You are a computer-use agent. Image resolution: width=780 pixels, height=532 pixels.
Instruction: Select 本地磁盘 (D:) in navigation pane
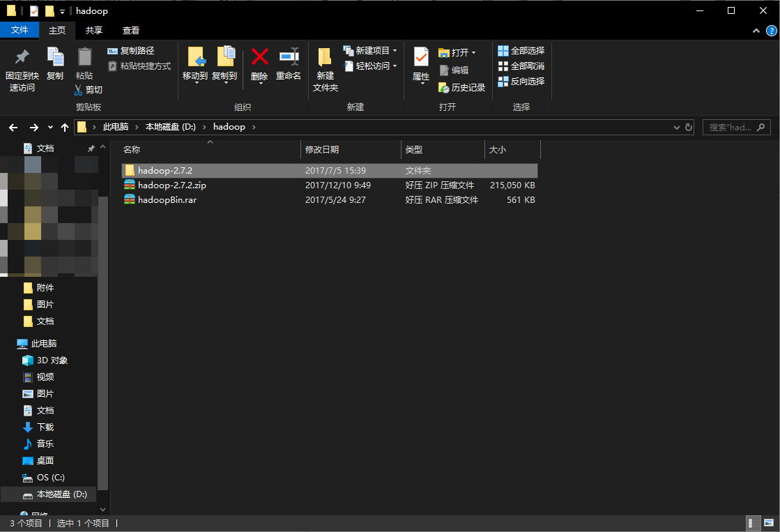click(x=49, y=494)
